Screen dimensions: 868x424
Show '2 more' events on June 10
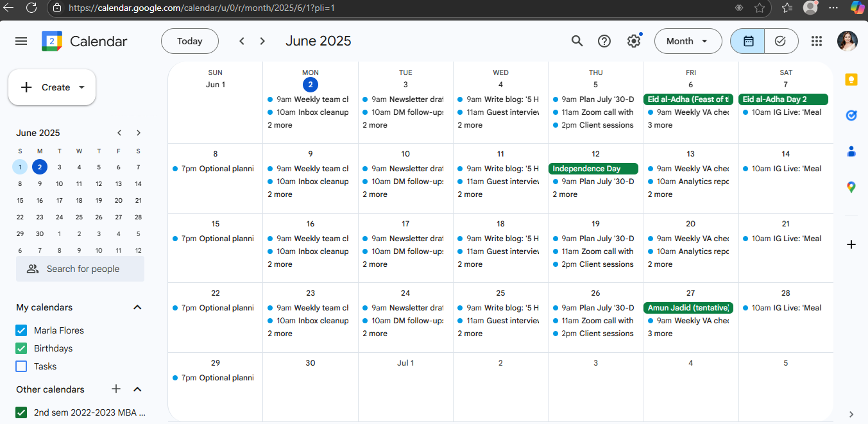[x=375, y=194]
